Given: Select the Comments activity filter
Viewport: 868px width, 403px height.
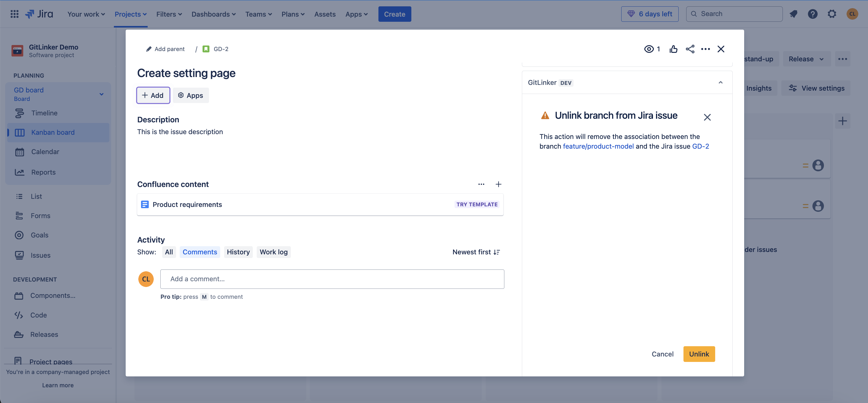Looking at the screenshot, I should pyautogui.click(x=199, y=252).
